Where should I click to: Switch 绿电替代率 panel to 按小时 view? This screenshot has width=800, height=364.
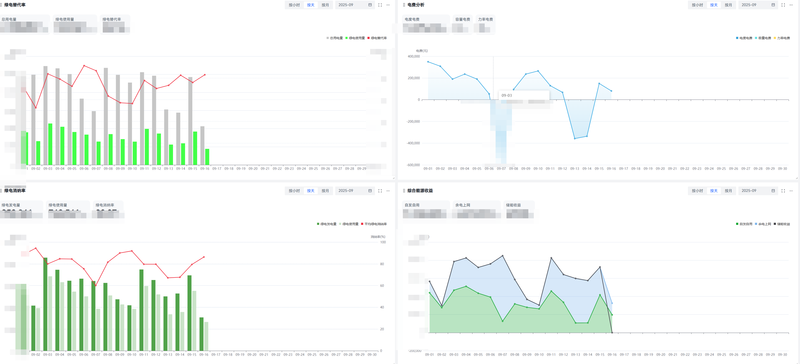point(294,5)
